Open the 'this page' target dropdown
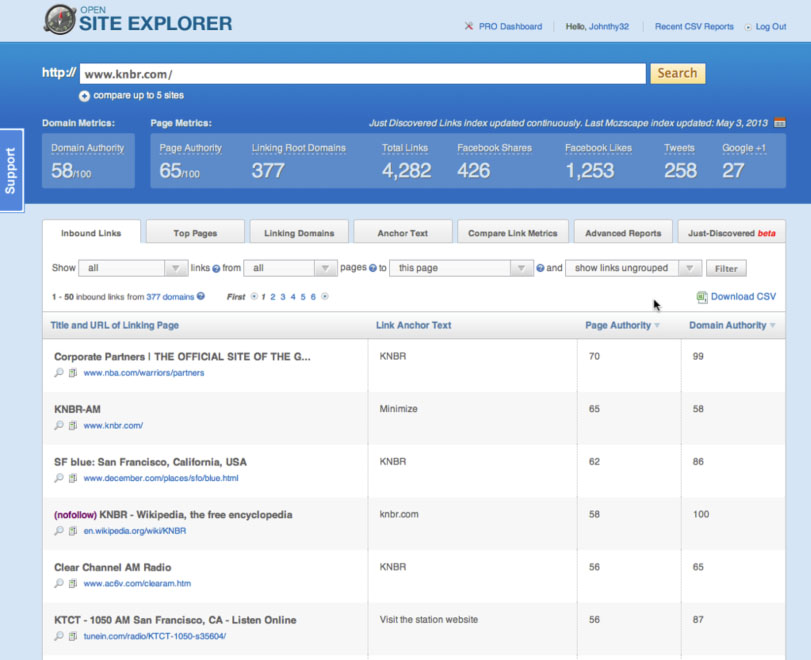The height and width of the screenshot is (660, 811). tap(461, 268)
